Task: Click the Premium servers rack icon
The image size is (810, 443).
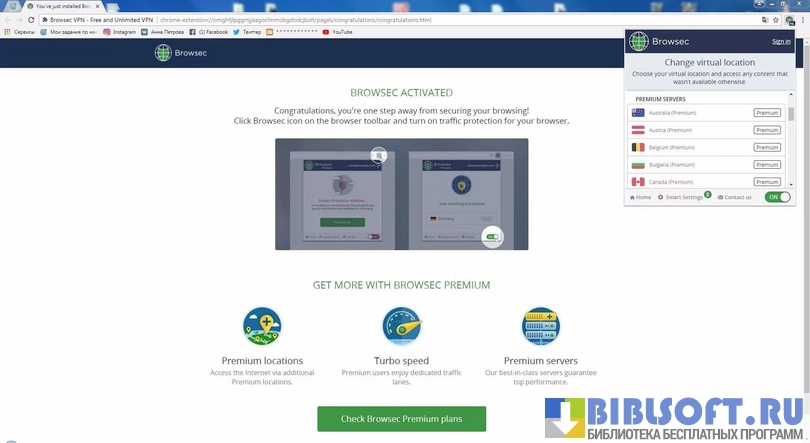Action: [540, 326]
